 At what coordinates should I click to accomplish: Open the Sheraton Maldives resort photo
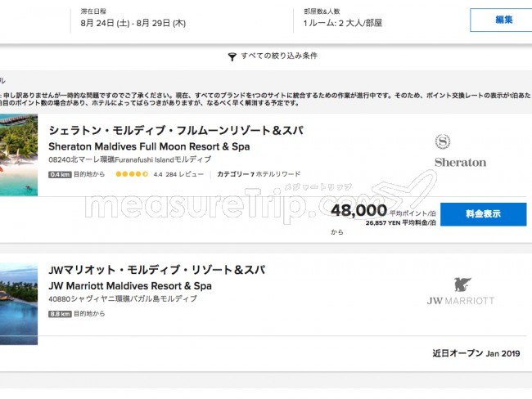pyautogui.click(x=19, y=155)
